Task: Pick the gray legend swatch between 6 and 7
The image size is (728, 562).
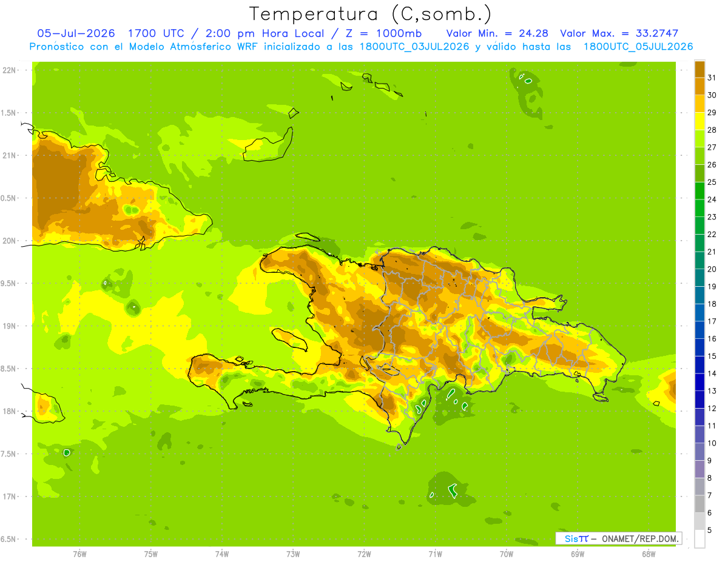Action: (699, 504)
